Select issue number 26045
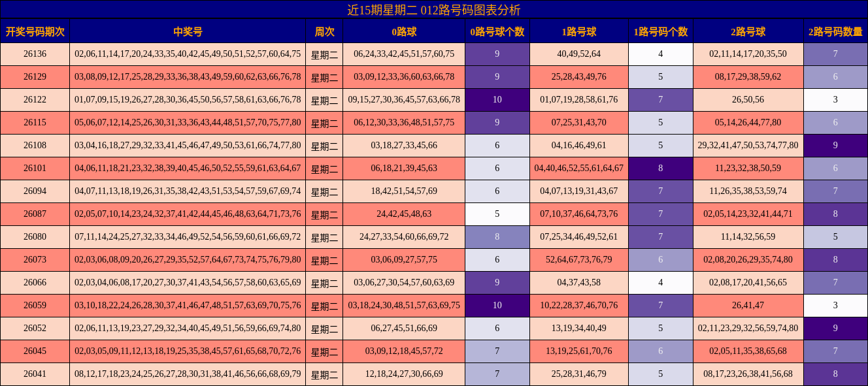Viewport: 868px width, 386px height. coord(35,351)
